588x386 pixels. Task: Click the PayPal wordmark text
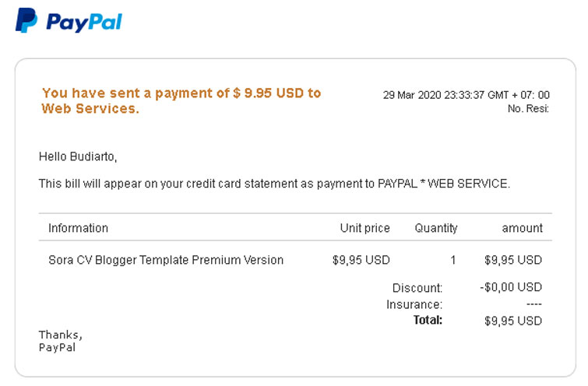point(84,22)
